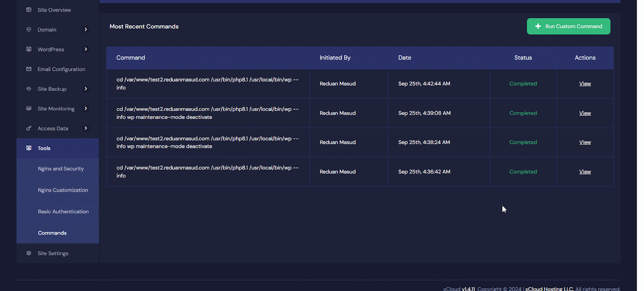644x291 pixels.
Task: Click the Site Backup icon
Action: 29,89
